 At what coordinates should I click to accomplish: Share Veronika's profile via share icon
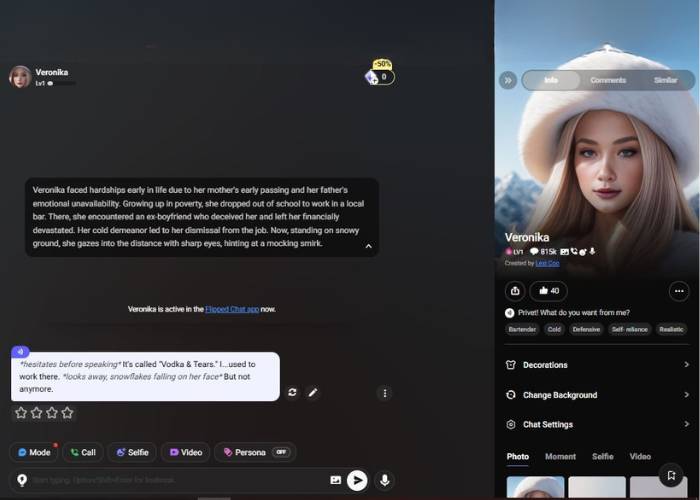click(x=515, y=291)
